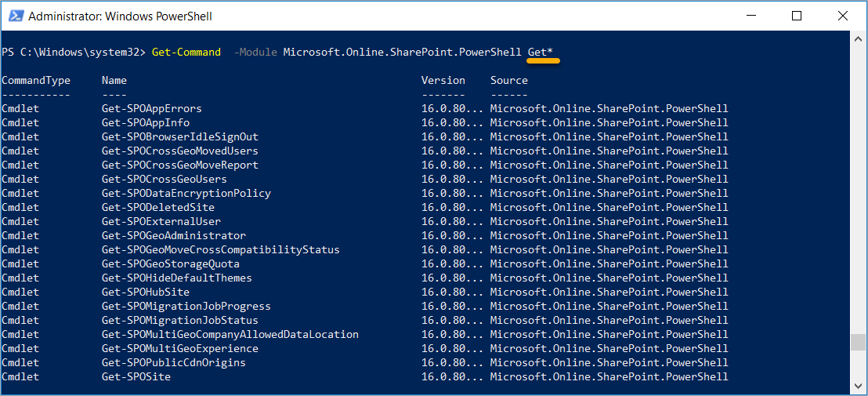This screenshot has width=868, height=396.
Task: Select the Get-SPOMigrationJobStatus entry
Action: [180, 320]
